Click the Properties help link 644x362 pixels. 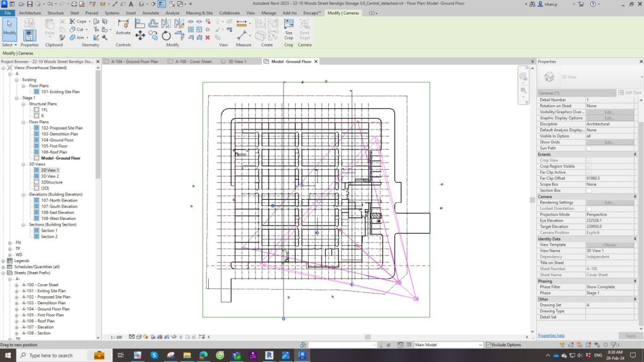[x=551, y=336]
